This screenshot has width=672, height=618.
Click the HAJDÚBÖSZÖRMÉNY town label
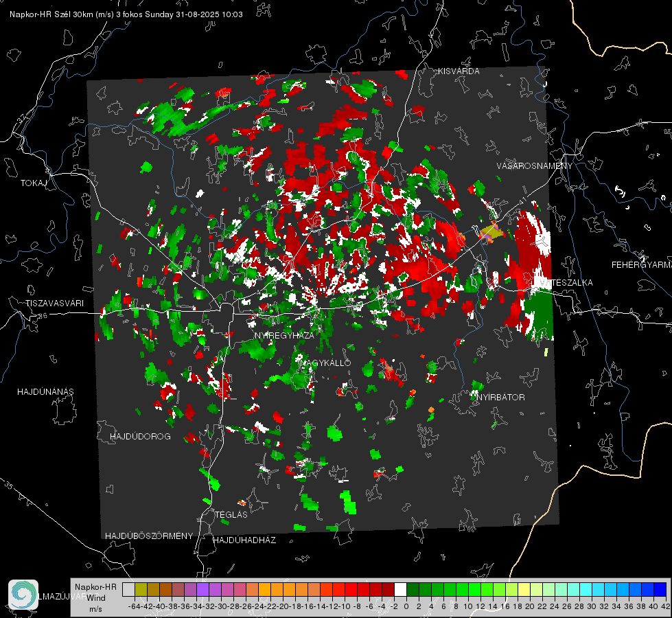149,536
